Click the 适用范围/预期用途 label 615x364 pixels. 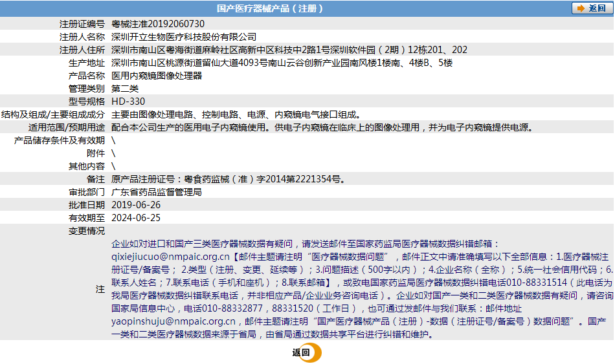click(66, 127)
